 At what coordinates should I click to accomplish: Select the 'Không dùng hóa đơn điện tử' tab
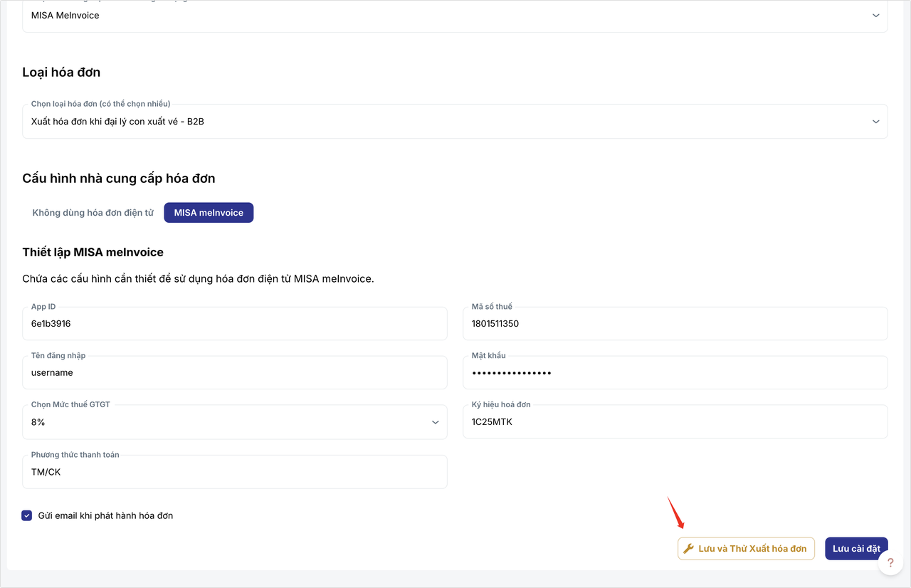coord(93,213)
